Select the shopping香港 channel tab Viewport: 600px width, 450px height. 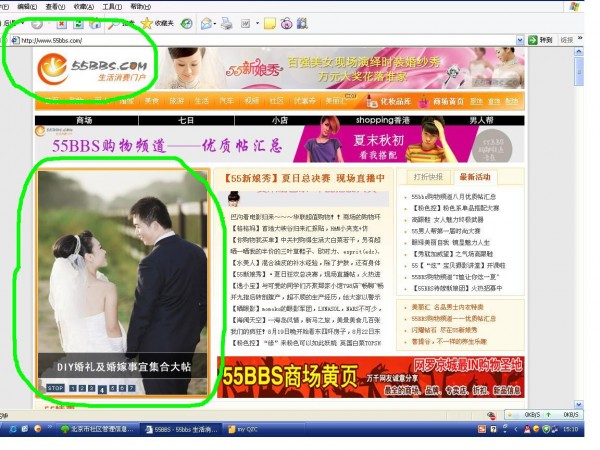[383, 120]
